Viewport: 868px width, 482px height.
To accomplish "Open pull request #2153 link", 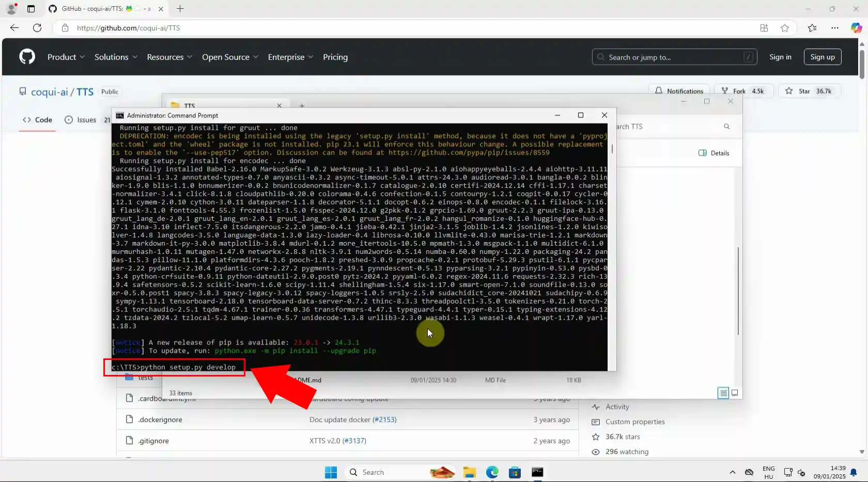I will click(384, 419).
